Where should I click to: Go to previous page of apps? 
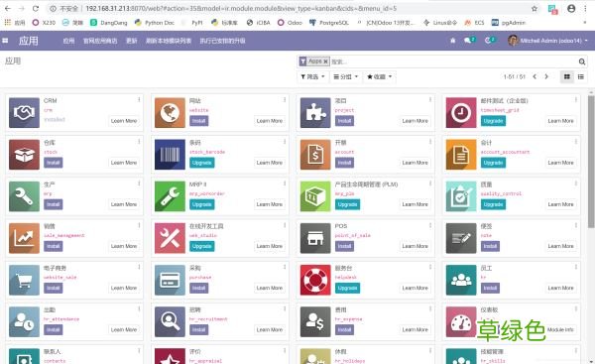[x=535, y=76]
